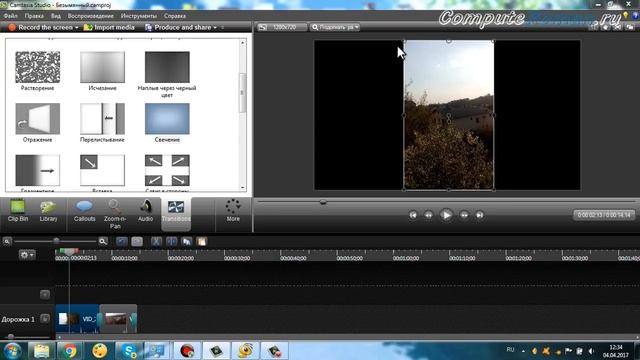
Task: Click the timeline horizontal scrollbar
Action: pyautogui.click(x=347, y=337)
